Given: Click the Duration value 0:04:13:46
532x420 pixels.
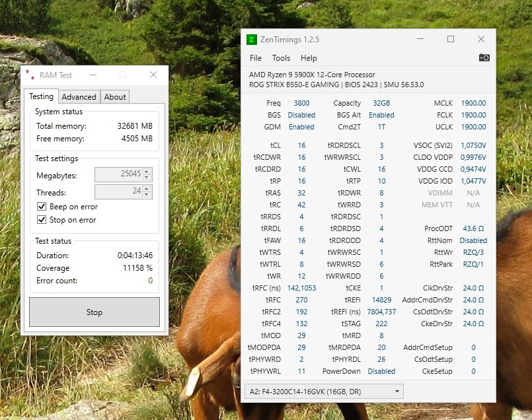Looking at the screenshot, I should tap(135, 256).
